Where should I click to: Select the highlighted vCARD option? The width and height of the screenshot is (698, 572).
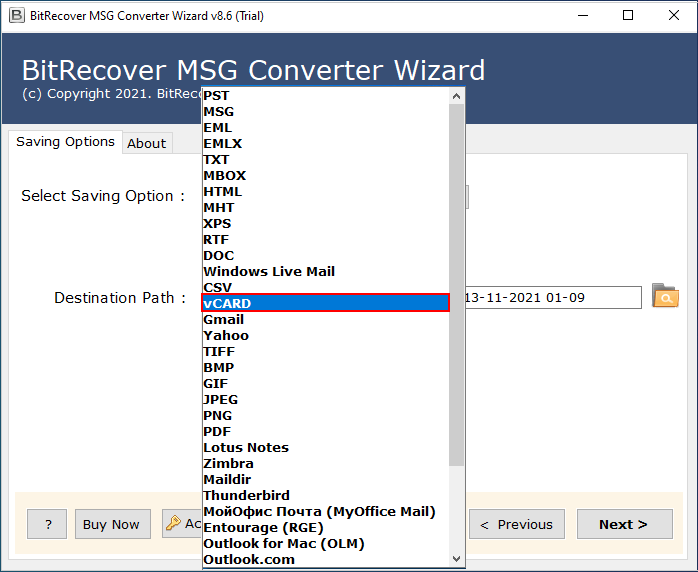tap(326, 303)
